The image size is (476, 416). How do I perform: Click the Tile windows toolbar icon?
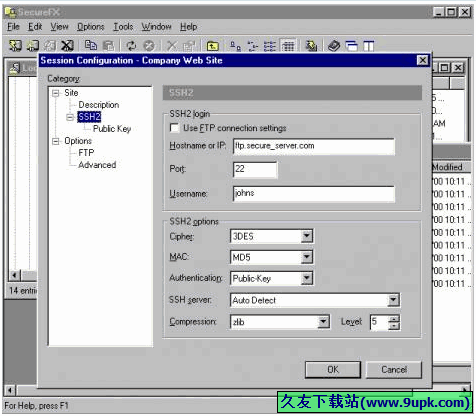click(x=369, y=46)
